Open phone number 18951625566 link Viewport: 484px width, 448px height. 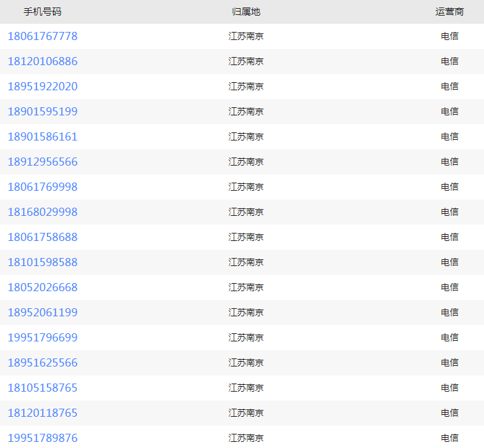[43, 362]
